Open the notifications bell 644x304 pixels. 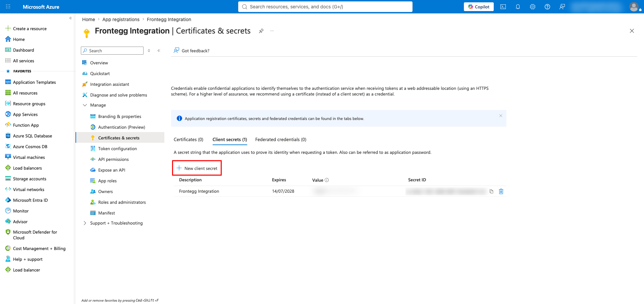coord(518,7)
